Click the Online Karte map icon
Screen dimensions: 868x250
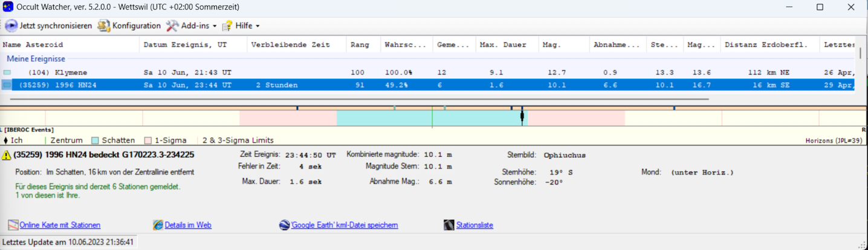13,225
